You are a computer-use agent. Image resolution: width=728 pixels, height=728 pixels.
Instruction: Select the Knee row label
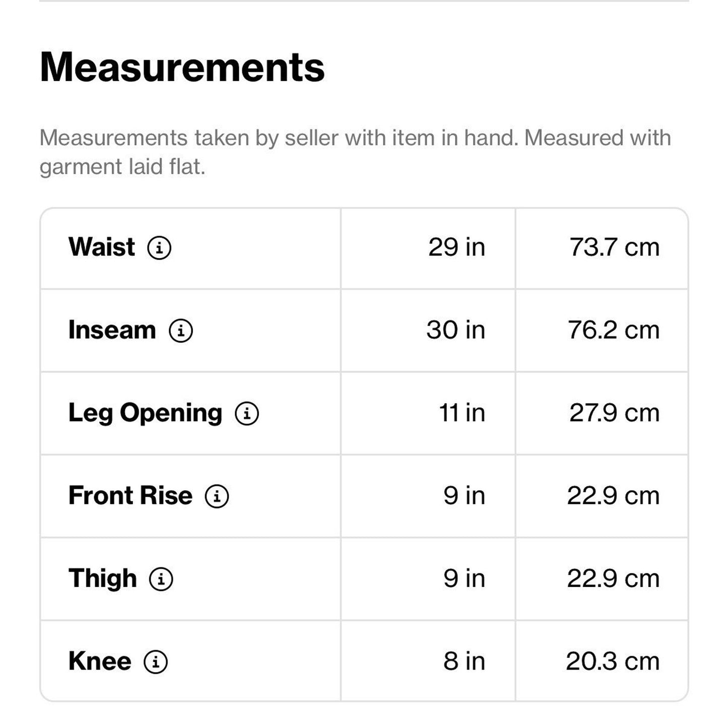pos(100,661)
